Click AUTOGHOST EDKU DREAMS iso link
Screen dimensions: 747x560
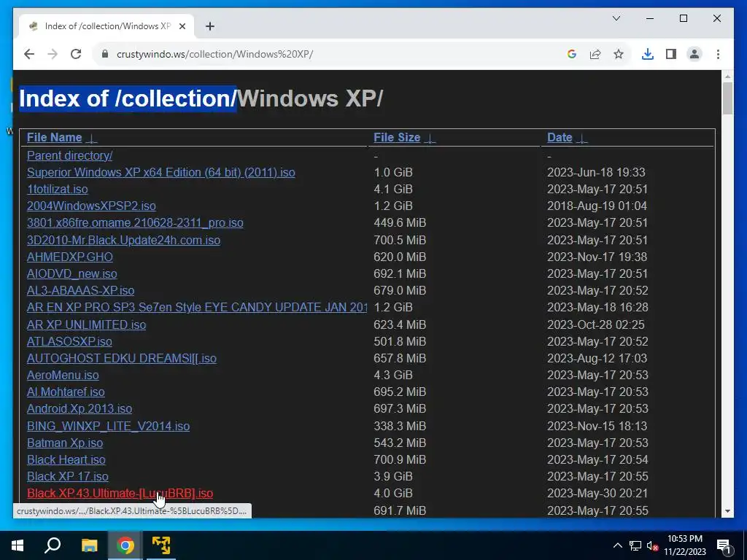pyautogui.click(x=122, y=359)
